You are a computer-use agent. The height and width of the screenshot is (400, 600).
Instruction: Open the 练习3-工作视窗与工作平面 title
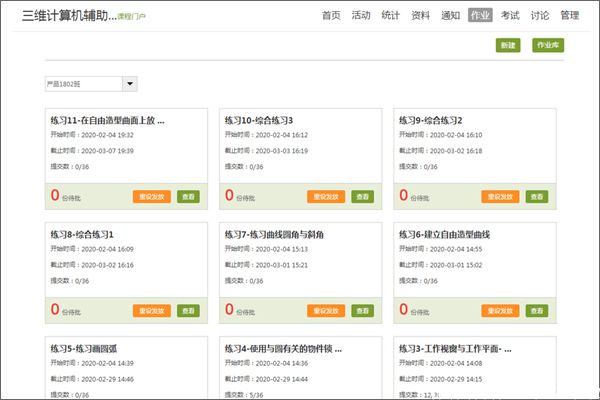(x=456, y=348)
